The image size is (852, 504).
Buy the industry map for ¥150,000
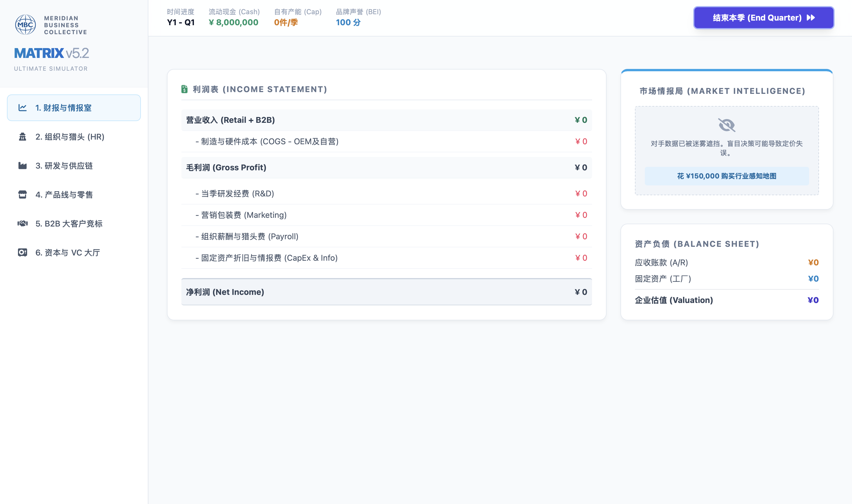click(727, 176)
